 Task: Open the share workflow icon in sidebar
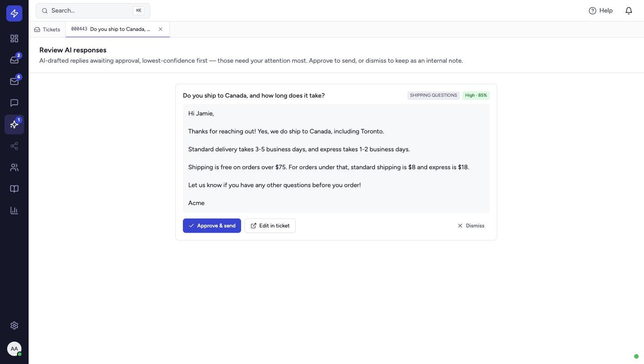click(x=14, y=146)
